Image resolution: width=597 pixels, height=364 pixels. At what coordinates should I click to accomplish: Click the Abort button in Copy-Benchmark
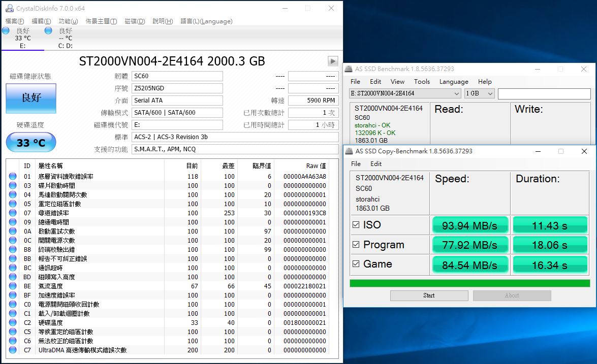pyautogui.click(x=512, y=295)
